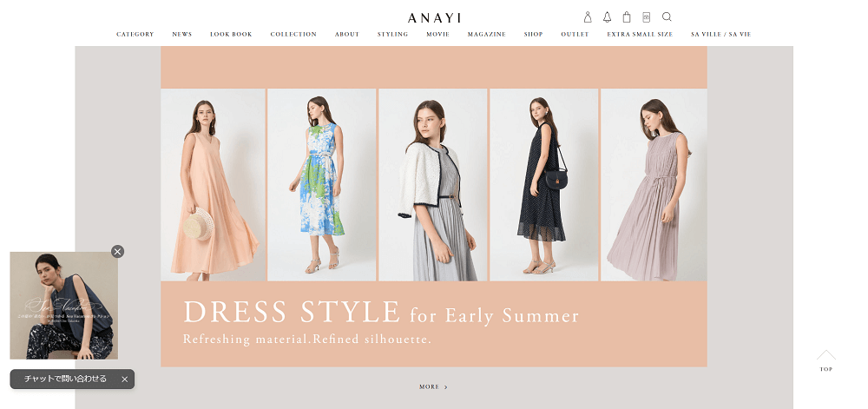Dismiss the chat inquiry bar

(x=124, y=379)
